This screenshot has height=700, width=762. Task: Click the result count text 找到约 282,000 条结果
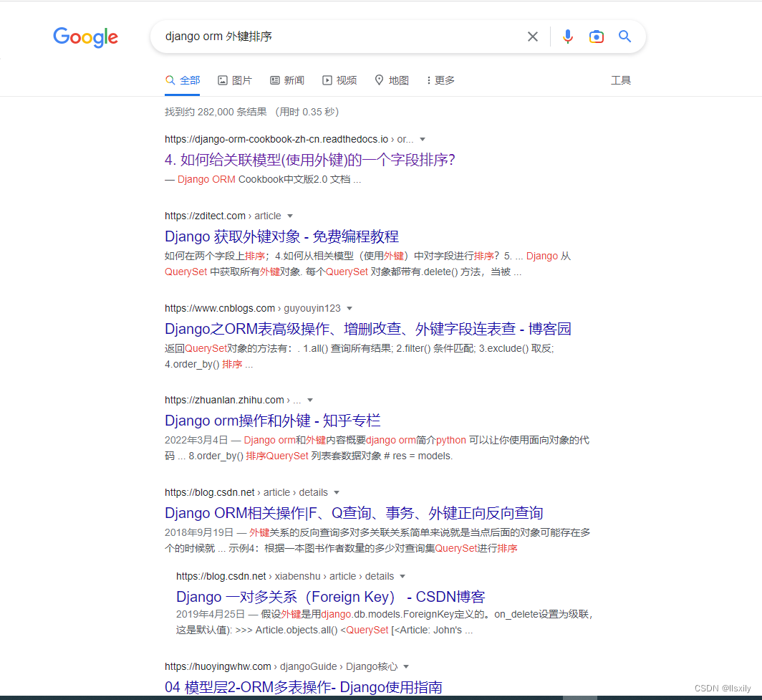tap(216, 112)
